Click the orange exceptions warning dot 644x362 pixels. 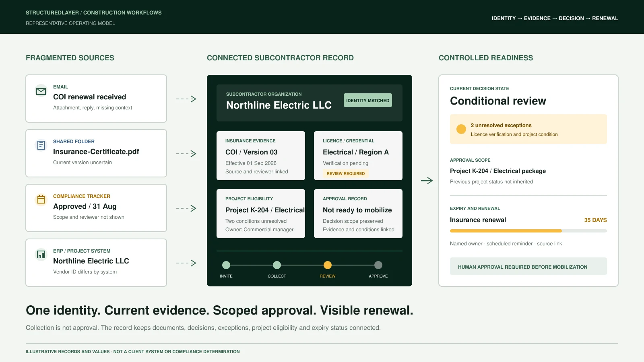tap(461, 129)
